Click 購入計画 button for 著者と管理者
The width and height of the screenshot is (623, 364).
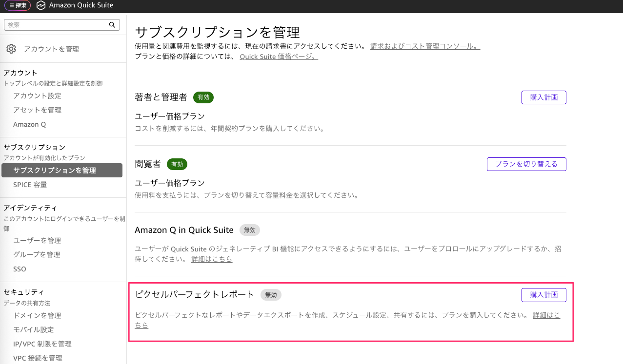tap(543, 97)
